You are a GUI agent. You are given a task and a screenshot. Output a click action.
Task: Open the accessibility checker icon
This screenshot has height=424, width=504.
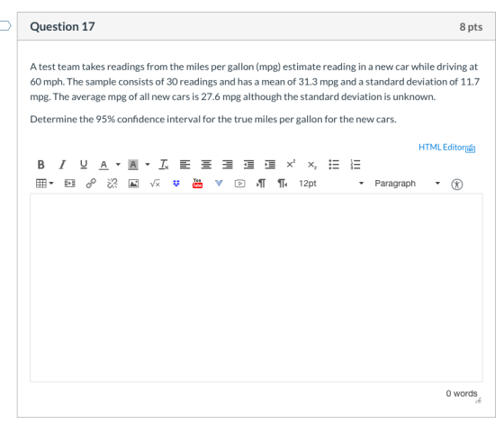(x=457, y=185)
